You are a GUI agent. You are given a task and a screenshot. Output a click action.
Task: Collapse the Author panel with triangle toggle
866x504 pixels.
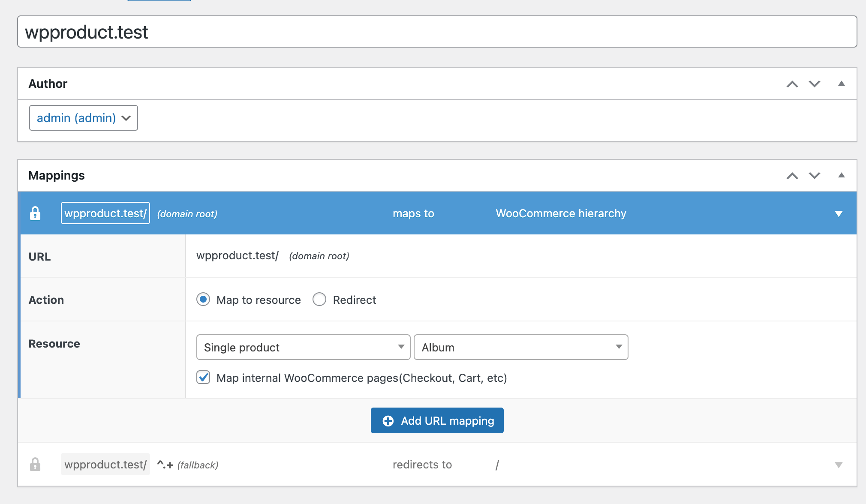[x=841, y=84]
